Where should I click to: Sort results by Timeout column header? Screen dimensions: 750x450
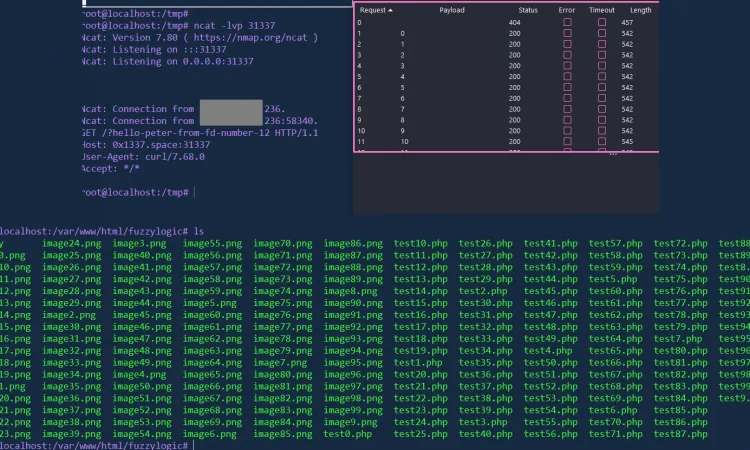[602, 10]
